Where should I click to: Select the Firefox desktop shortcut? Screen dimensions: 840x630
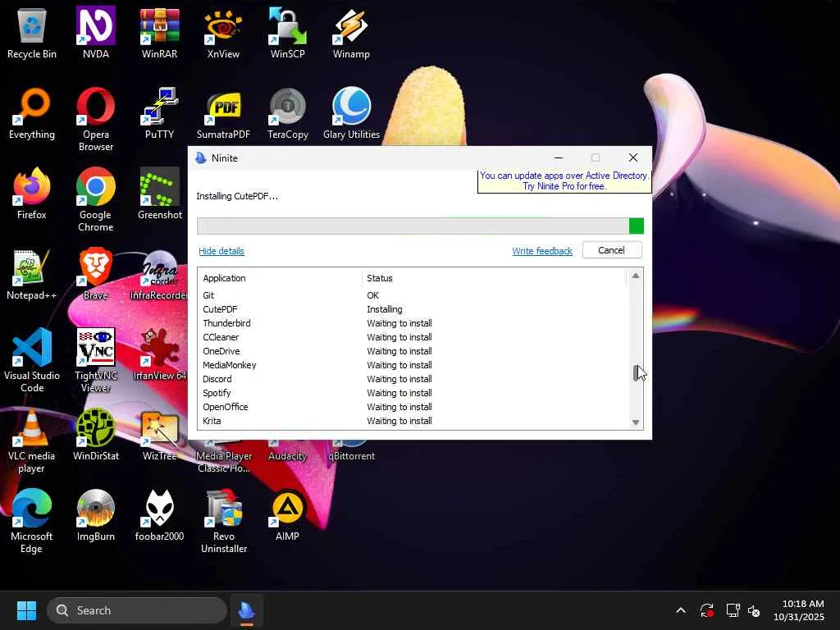click(x=32, y=194)
